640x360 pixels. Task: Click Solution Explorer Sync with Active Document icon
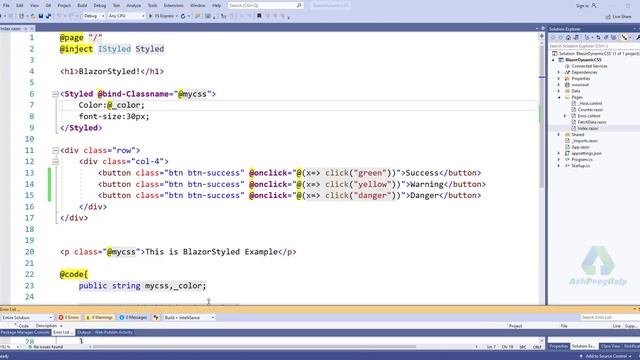point(598,37)
